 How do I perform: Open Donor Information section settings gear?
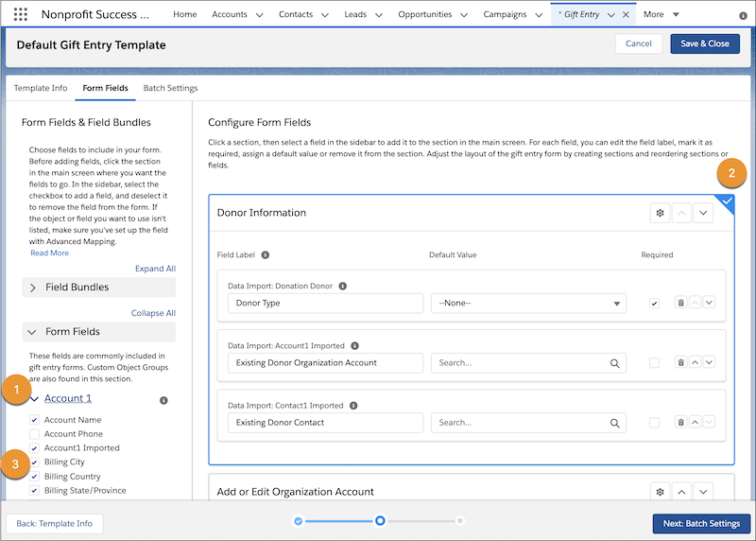pos(660,213)
